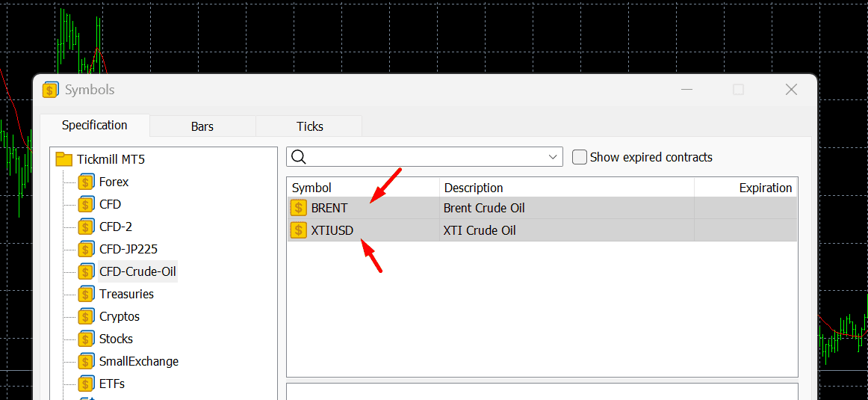Select Cryptos group in the tree
The width and height of the screenshot is (868, 400).
tap(120, 316)
